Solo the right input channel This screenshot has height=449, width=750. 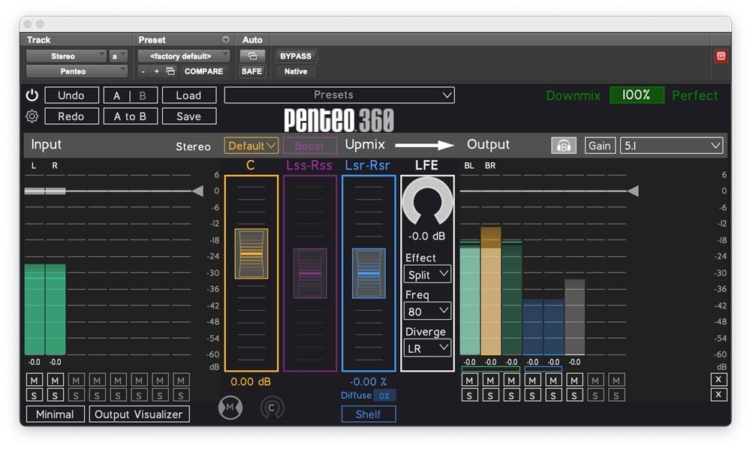pos(55,396)
